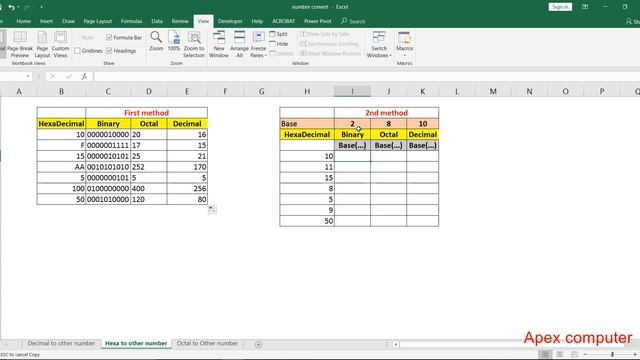Click the Sign in button

click(560, 7)
